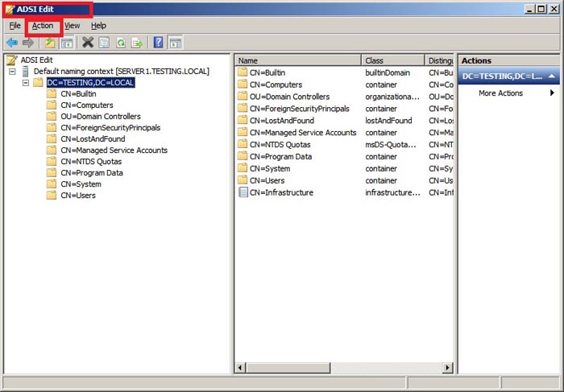Click folder icon of CN=Users in list
Image resolution: width=564 pixels, height=392 pixels.
click(243, 180)
